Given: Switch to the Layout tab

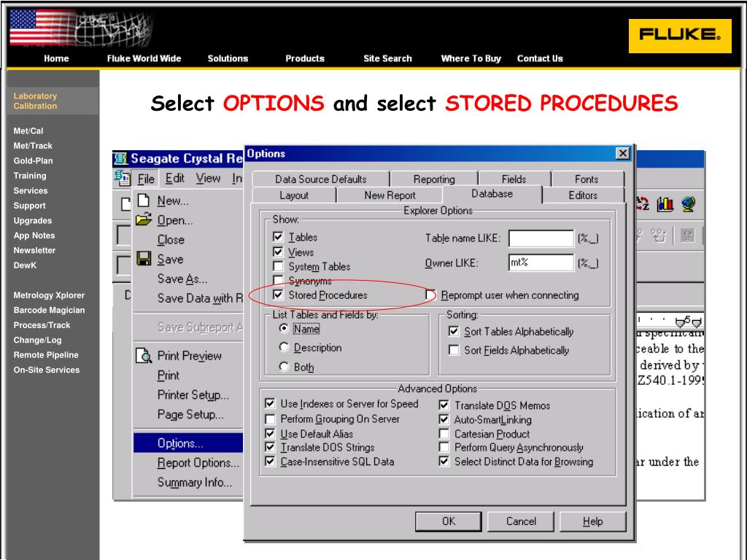Looking at the screenshot, I should (x=294, y=195).
